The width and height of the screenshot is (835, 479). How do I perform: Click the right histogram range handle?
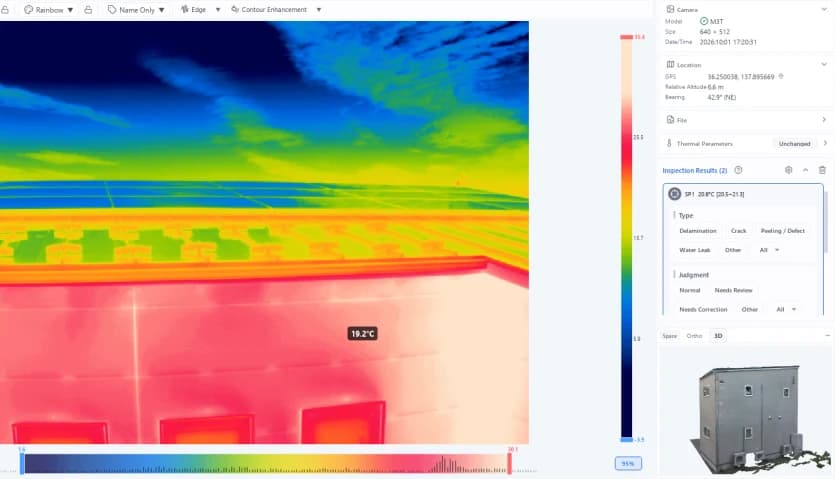click(x=510, y=463)
